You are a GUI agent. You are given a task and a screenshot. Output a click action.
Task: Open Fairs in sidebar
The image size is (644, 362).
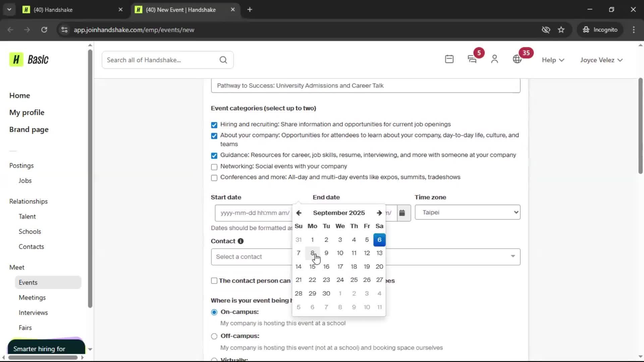pos(25,328)
